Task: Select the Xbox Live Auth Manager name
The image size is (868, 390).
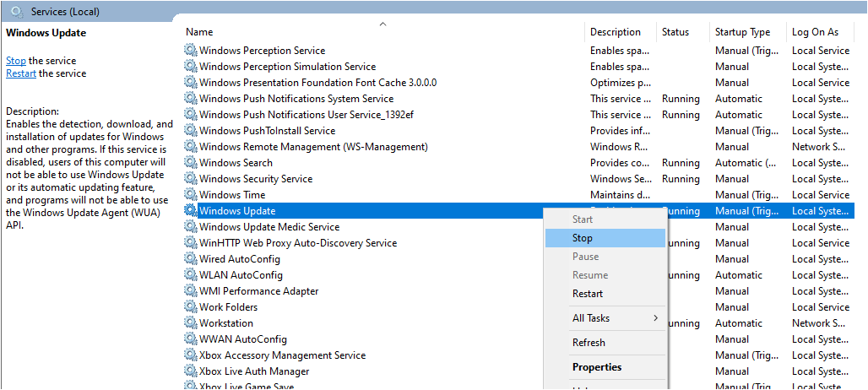Action: point(254,371)
